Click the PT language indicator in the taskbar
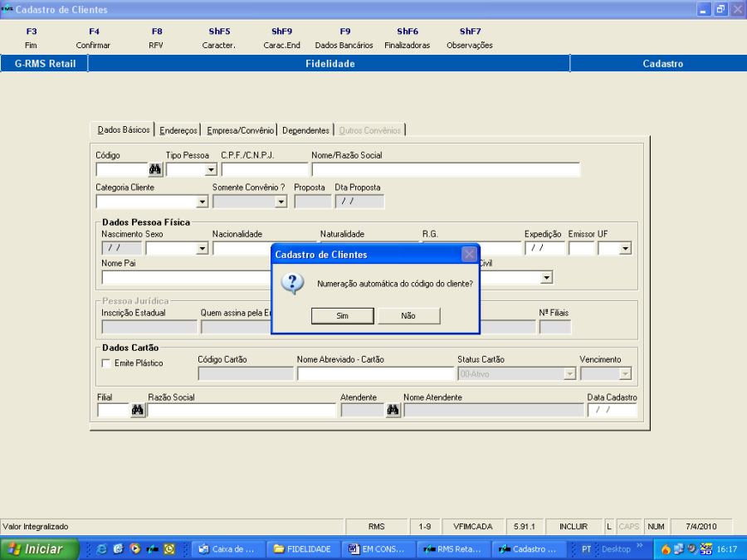This screenshot has width=747, height=560. (587, 549)
